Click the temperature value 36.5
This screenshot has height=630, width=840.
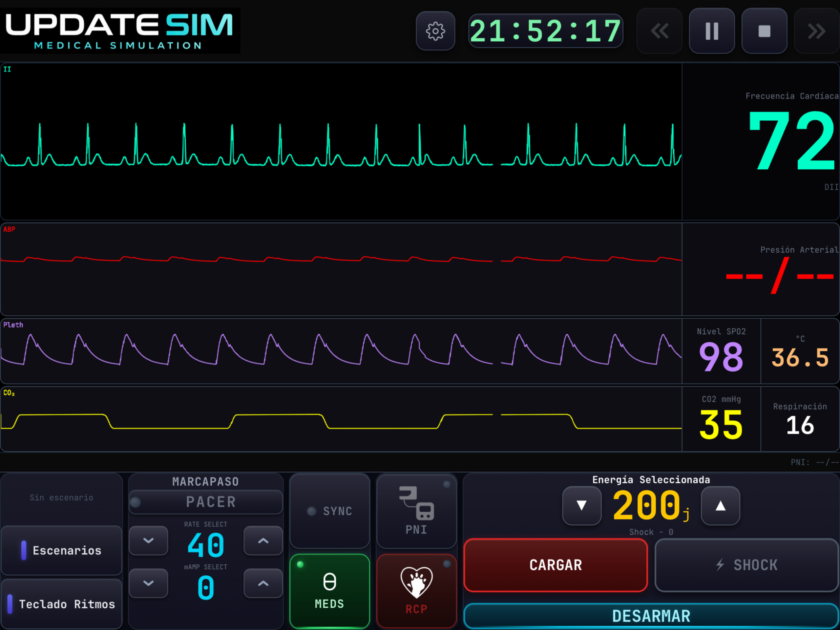coord(800,357)
